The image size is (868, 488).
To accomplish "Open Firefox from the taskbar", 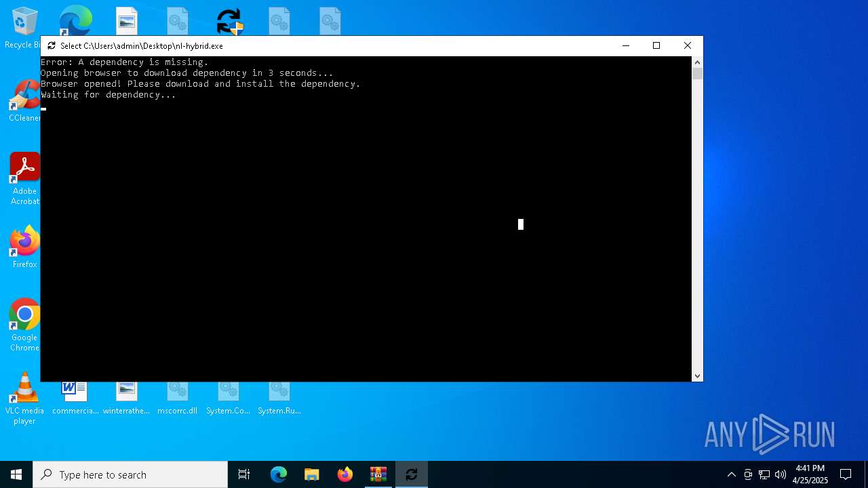I will pyautogui.click(x=345, y=474).
